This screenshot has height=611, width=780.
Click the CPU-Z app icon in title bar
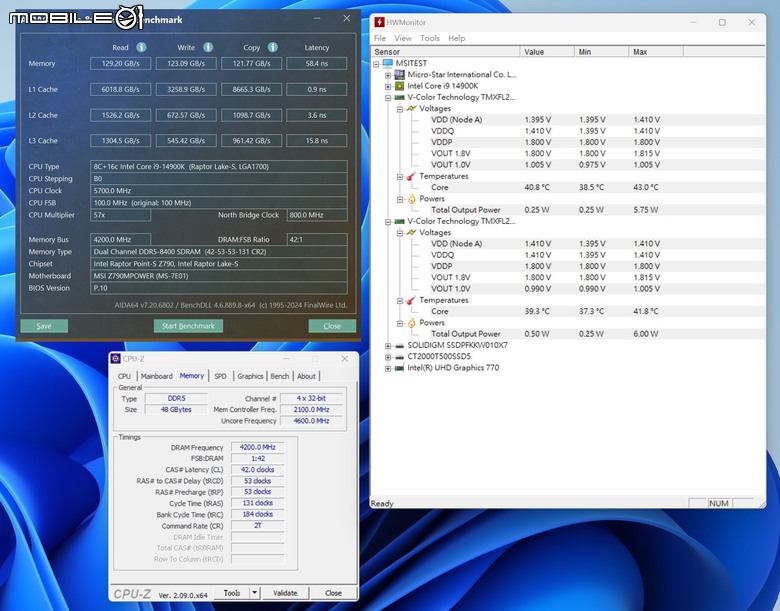(x=115, y=359)
